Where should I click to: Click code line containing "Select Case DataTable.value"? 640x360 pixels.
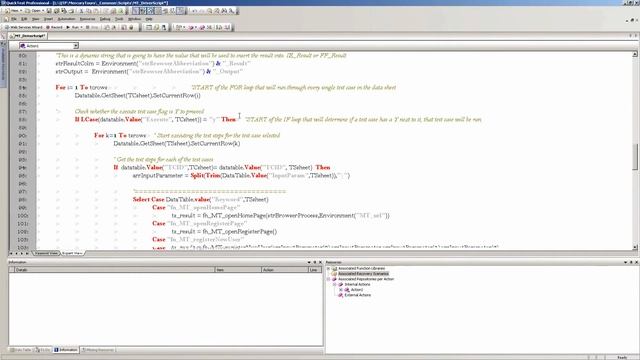coord(200,200)
